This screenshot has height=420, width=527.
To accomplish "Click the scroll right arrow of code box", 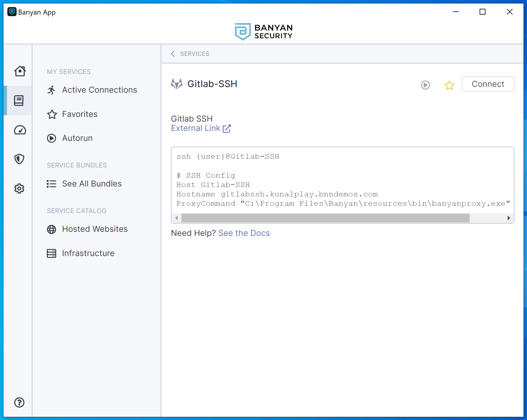I will (x=509, y=218).
